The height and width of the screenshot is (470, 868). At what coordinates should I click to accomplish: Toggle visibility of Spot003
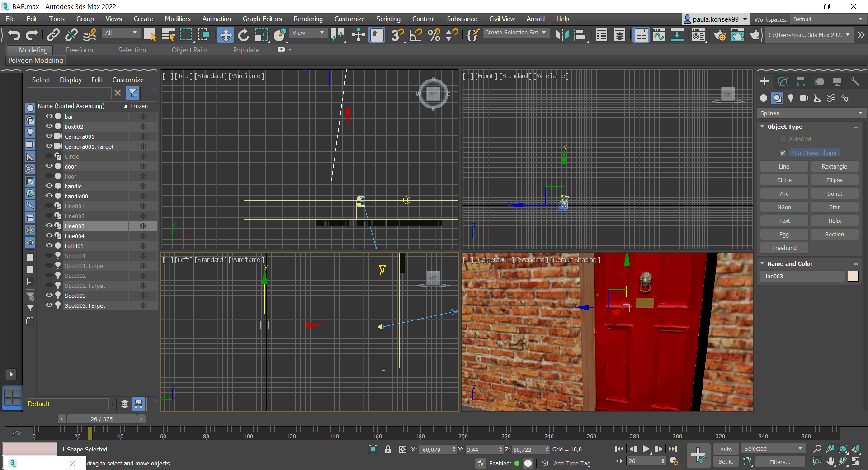click(x=49, y=296)
